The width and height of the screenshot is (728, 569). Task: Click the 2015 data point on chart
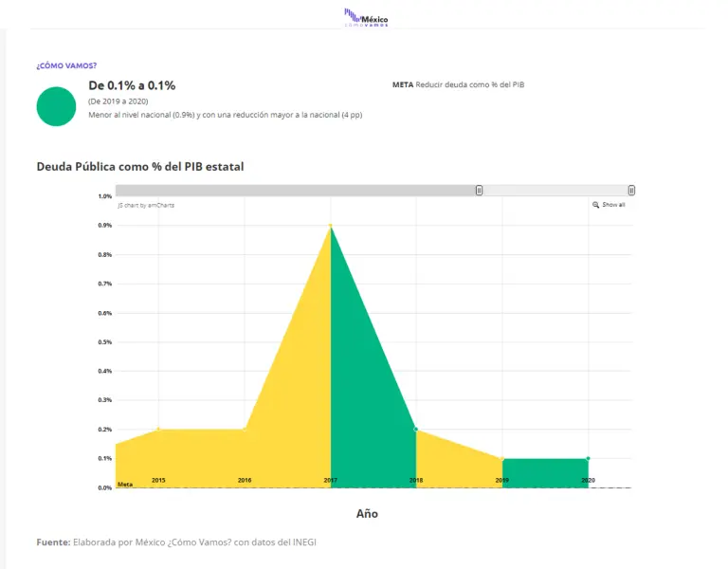(158, 430)
